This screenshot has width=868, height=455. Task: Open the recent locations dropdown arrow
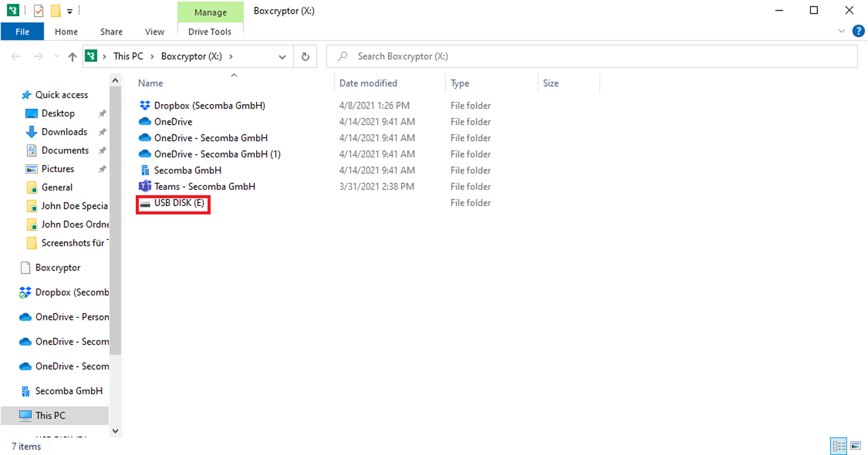coord(57,57)
